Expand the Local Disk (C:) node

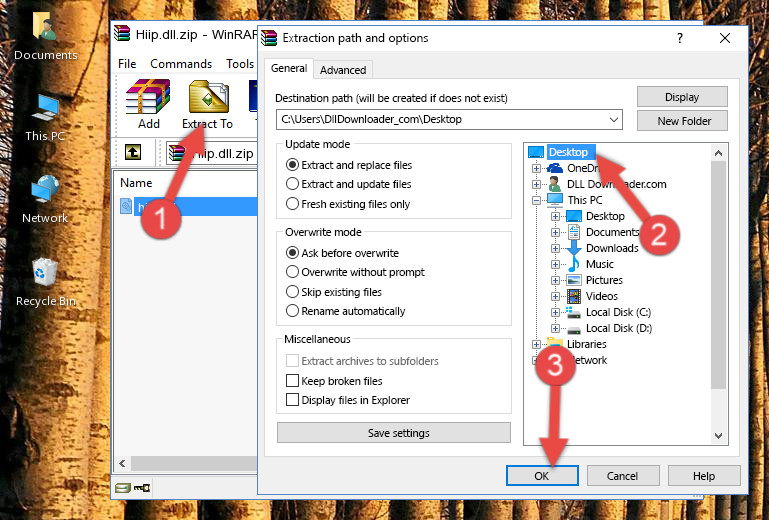[x=555, y=312]
